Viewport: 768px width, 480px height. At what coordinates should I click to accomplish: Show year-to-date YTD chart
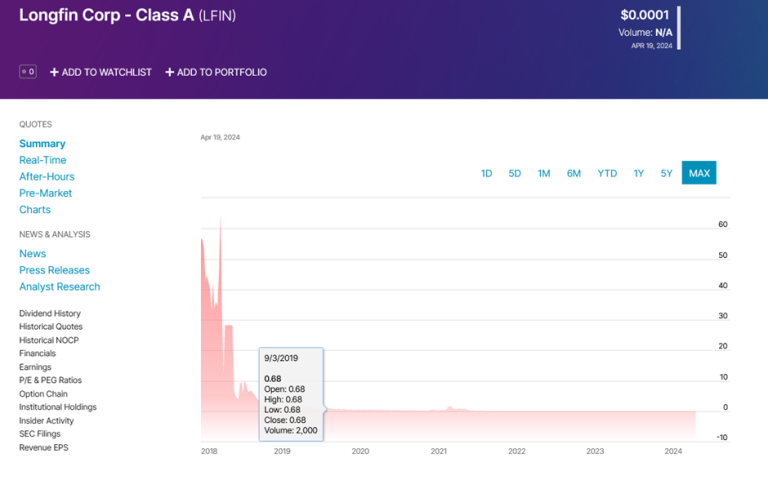[x=607, y=173]
